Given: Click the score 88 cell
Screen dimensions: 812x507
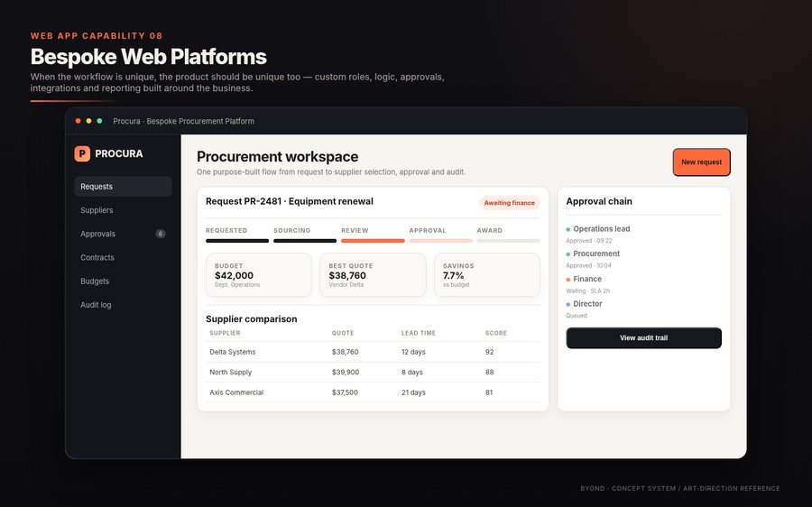Looking at the screenshot, I should click(x=489, y=373).
